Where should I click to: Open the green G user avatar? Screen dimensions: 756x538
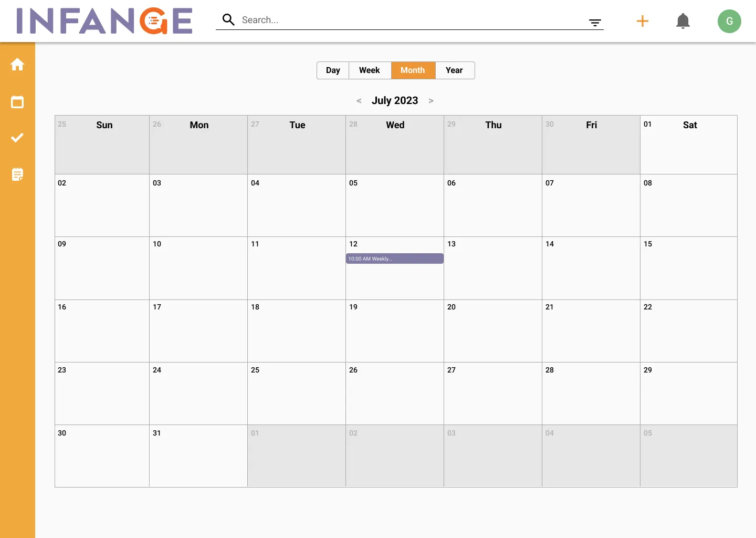(729, 21)
